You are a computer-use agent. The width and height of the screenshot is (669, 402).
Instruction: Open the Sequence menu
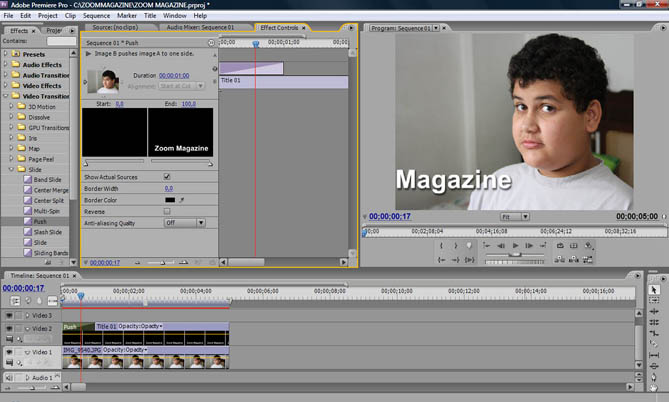pos(97,16)
